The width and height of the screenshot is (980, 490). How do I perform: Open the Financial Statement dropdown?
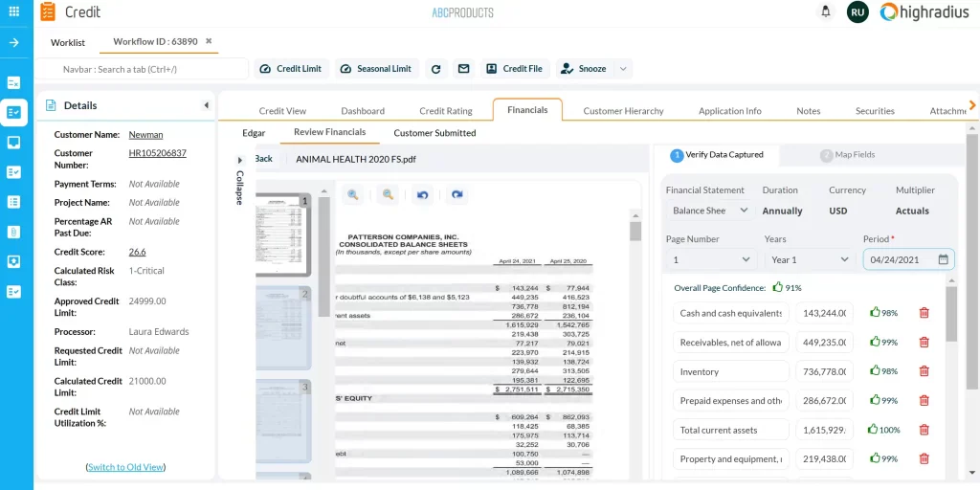tap(709, 211)
